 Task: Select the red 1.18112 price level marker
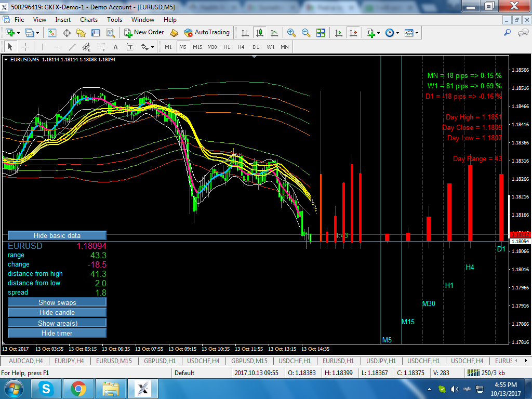520,234
